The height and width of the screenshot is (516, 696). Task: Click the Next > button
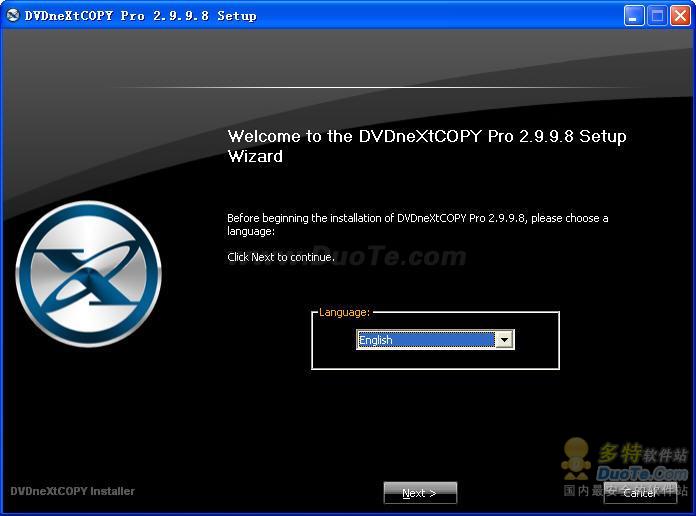tap(420, 493)
